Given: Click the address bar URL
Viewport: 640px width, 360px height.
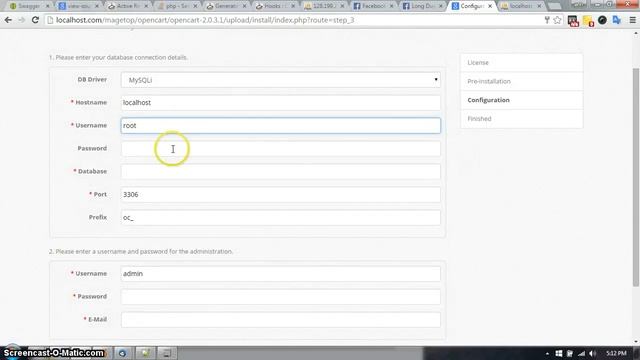Looking at the screenshot, I should [x=205, y=20].
